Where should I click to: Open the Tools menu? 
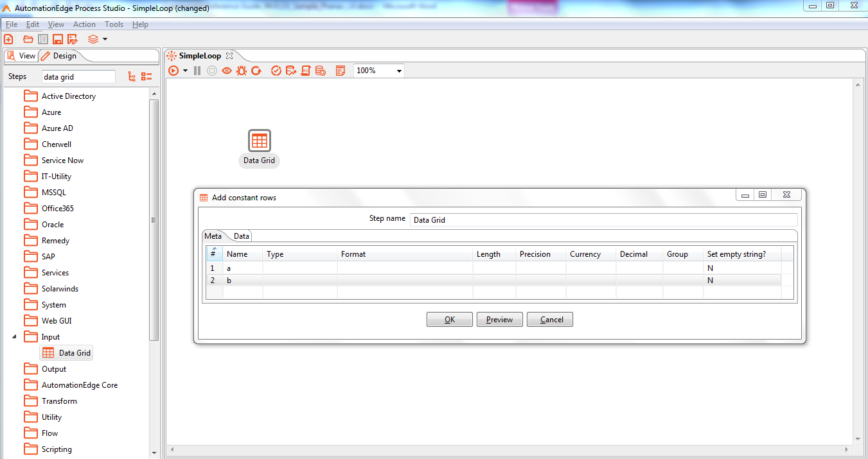(x=114, y=24)
